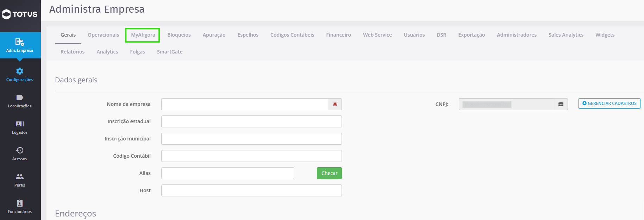Go to Administradores tab

[x=517, y=35]
